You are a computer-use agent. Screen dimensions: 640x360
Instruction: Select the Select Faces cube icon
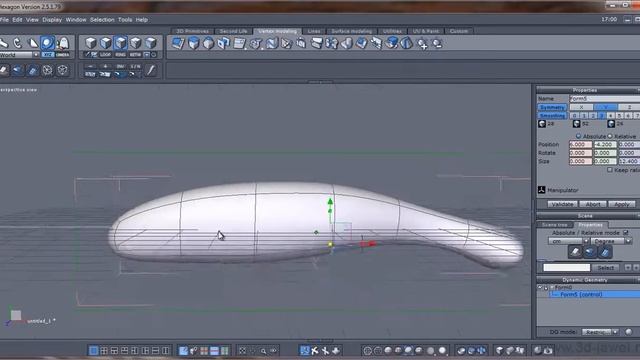(x=106, y=42)
